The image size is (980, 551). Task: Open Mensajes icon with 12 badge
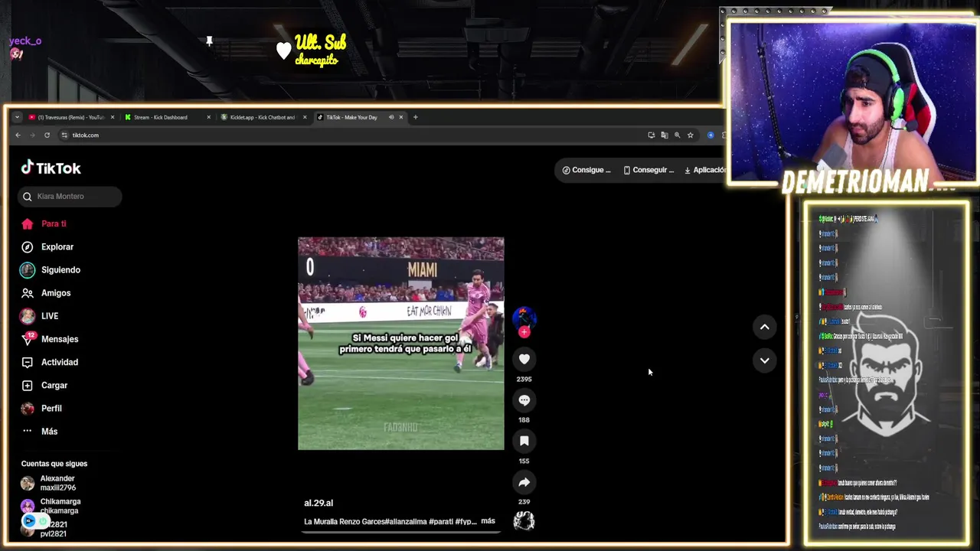(x=28, y=339)
